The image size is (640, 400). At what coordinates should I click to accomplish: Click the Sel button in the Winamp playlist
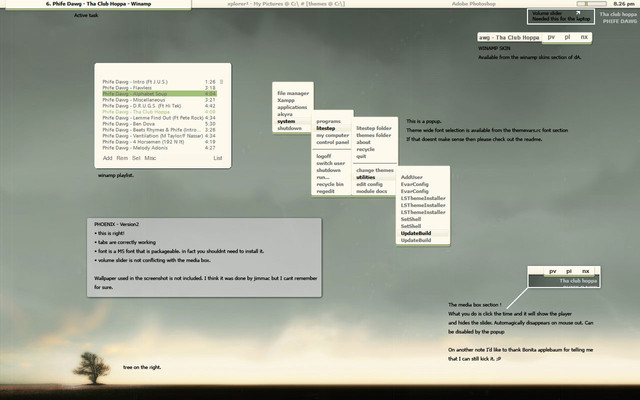click(136, 158)
